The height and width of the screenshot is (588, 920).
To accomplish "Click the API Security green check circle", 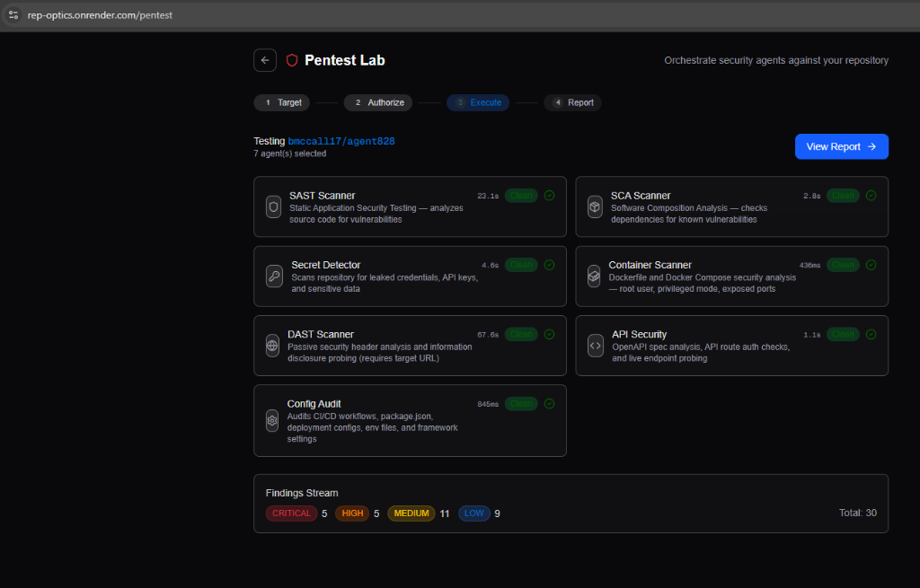I will pos(871,334).
